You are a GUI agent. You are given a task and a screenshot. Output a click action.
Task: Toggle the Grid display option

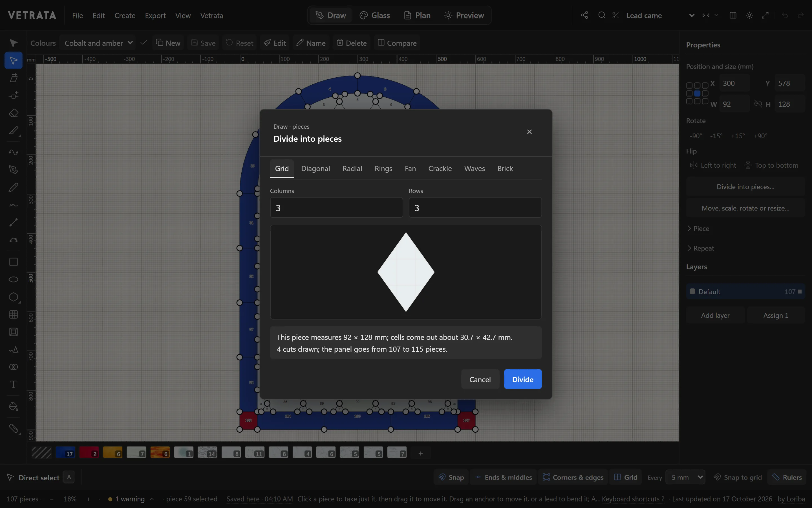(x=626, y=478)
